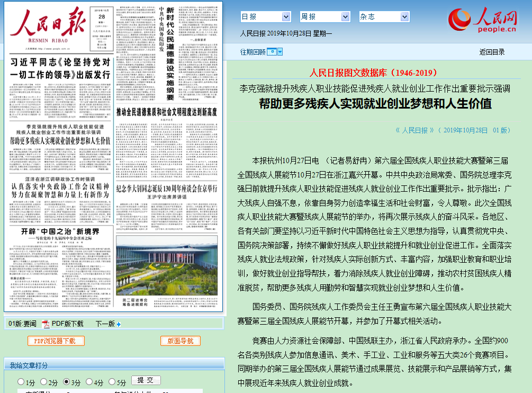The height and width of the screenshot is (393, 532).
Task: Go to the next page via 下一版
Action: [105, 324]
